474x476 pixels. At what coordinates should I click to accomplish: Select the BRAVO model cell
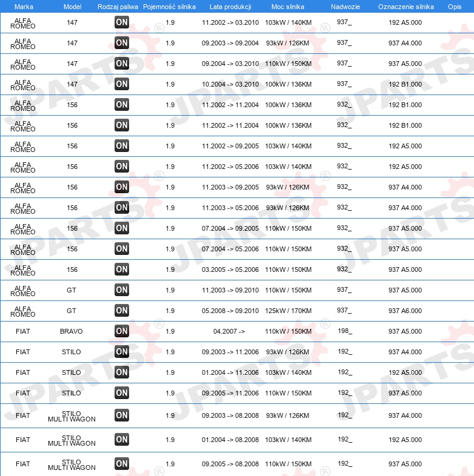click(72, 331)
